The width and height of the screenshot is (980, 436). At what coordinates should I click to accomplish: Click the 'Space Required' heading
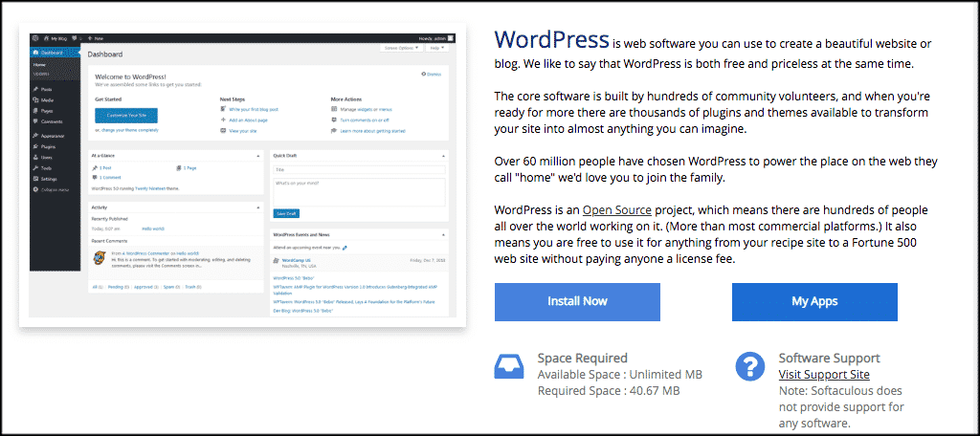point(583,358)
